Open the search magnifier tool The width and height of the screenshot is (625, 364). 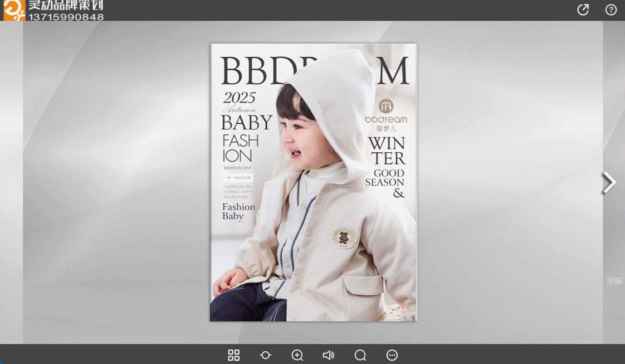click(x=360, y=355)
